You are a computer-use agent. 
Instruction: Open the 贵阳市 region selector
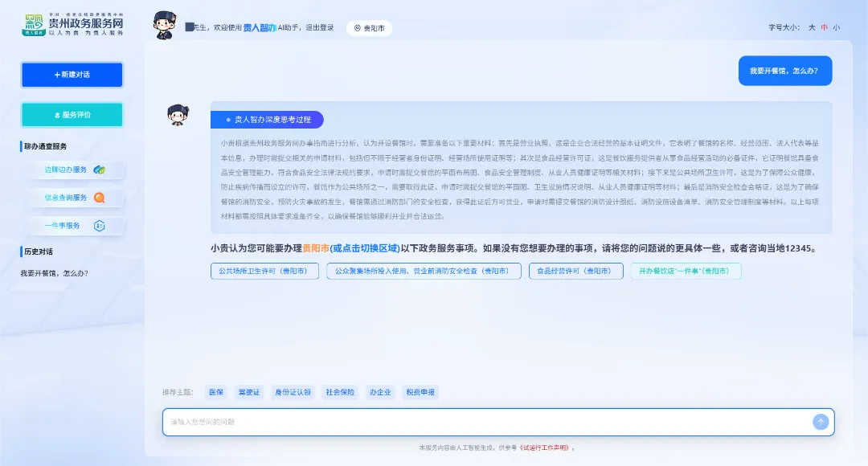point(369,28)
